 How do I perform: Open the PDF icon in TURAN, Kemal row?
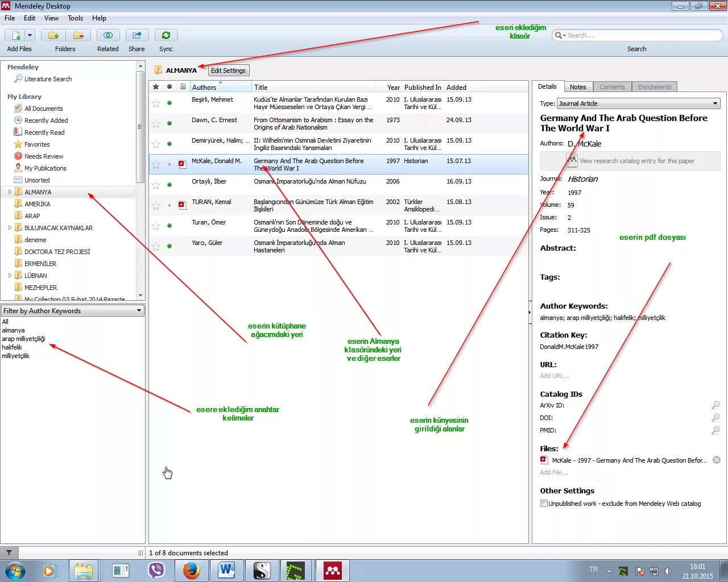[183, 205]
